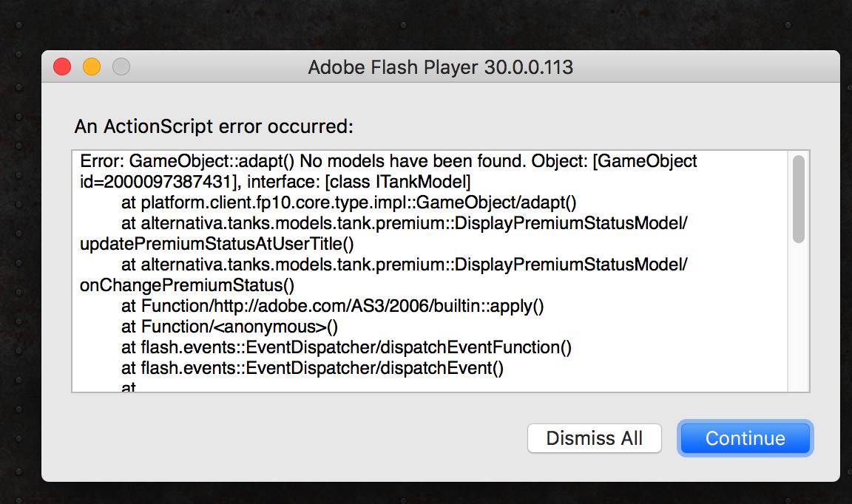The height and width of the screenshot is (504, 852).
Task: Close the dialog with the red button
Action: pyautogui.click(x=62, y=67)
